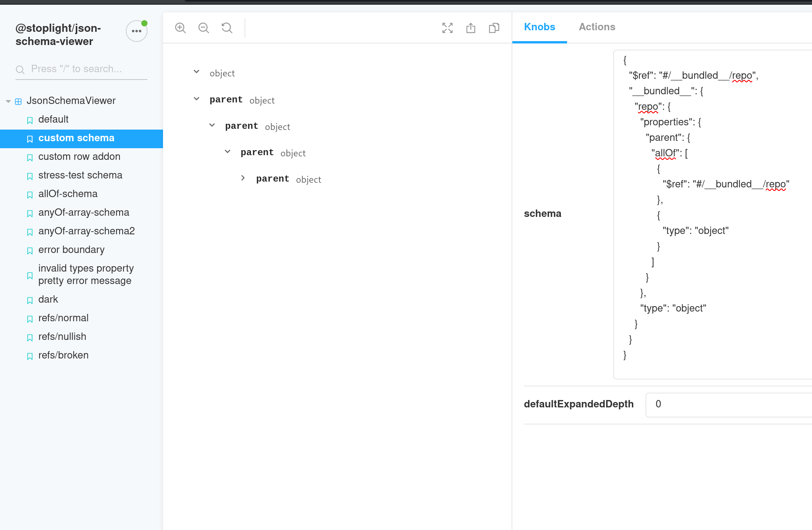Open the refs/broken story
812x530 pixels.
click(82, 355)
